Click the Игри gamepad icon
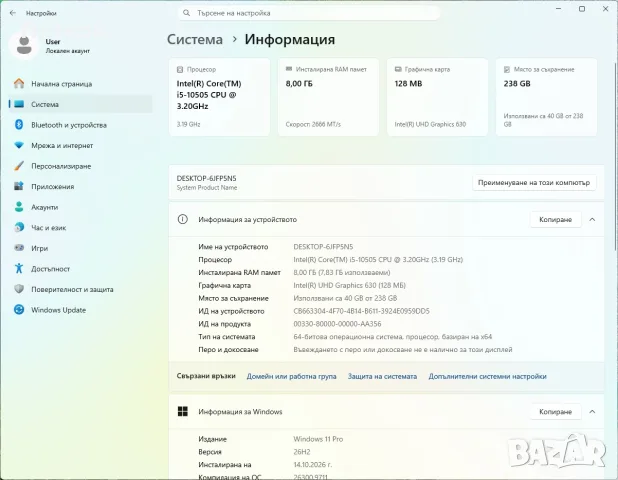The height and width of the screenshot is (480, 618). [x=19, y=248]
